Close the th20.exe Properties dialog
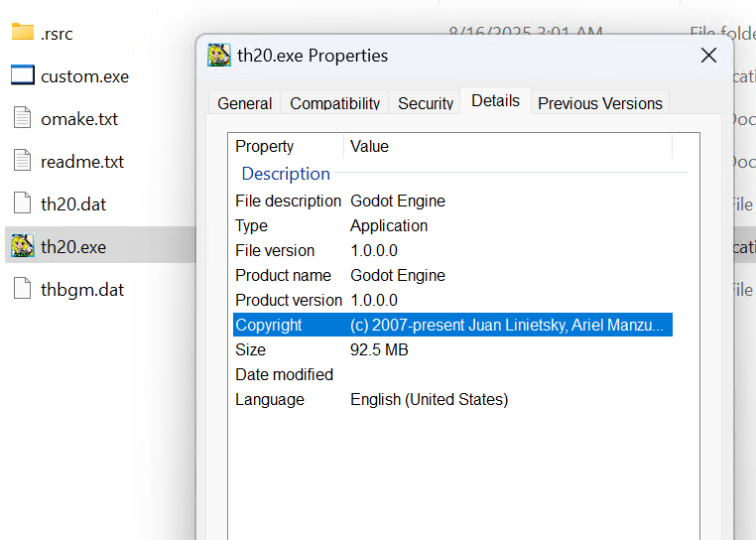Image resolution: width=756 pixels, height=540 pixels. coord(708,56)
